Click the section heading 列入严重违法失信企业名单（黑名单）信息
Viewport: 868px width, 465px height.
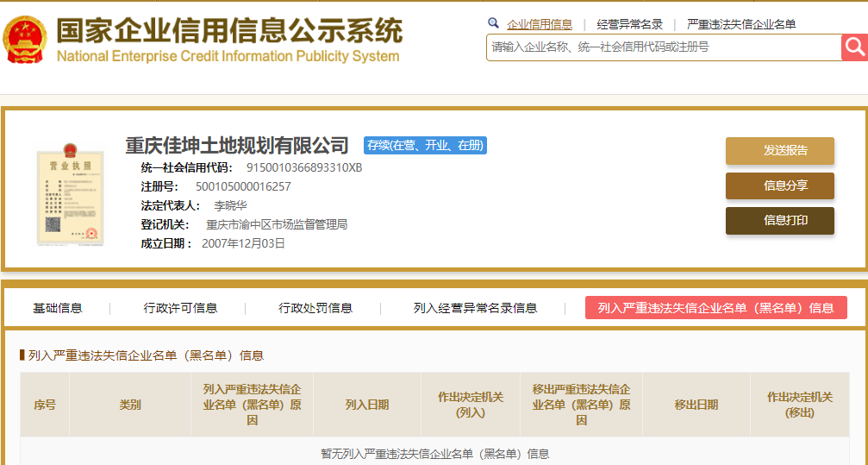tap(147, 355)
